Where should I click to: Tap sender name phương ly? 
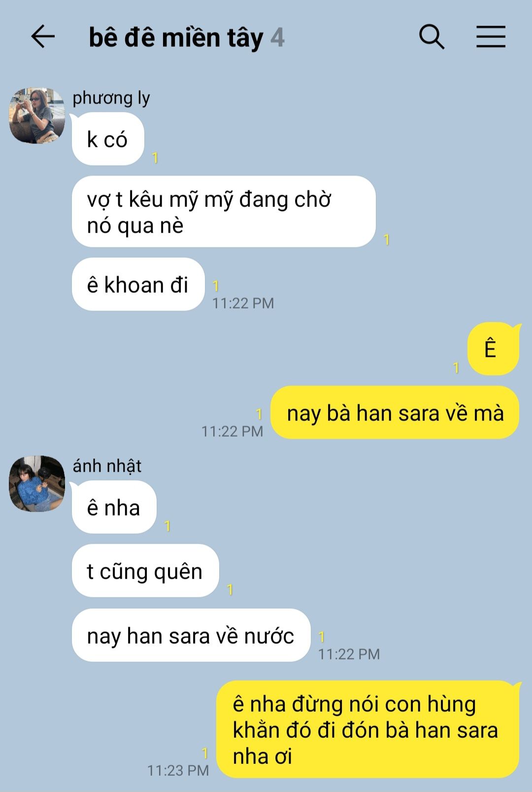click(x=111, y=98)
